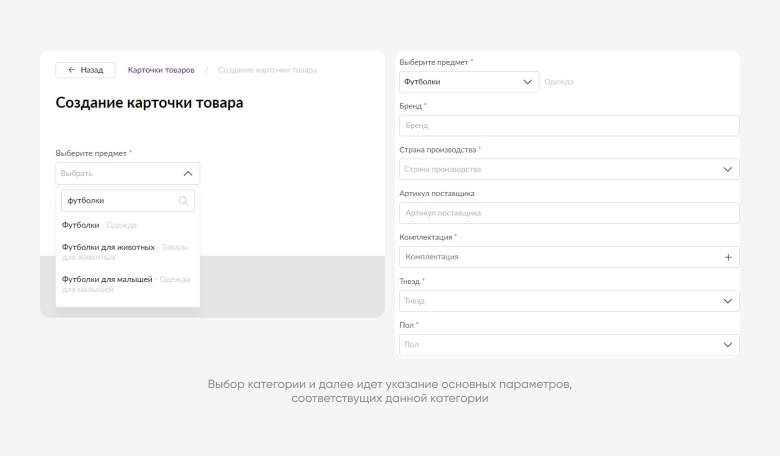Click the Комплектация field

pos(569,257)
